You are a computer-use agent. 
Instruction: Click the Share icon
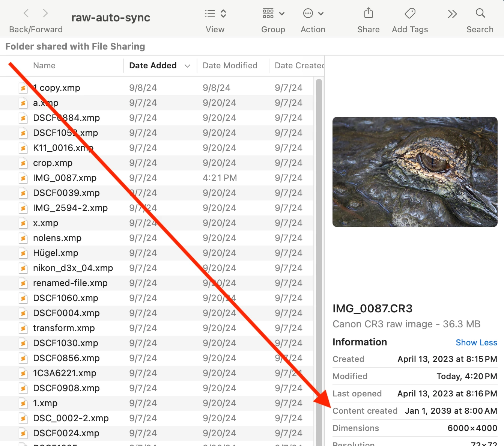(369, 13)
